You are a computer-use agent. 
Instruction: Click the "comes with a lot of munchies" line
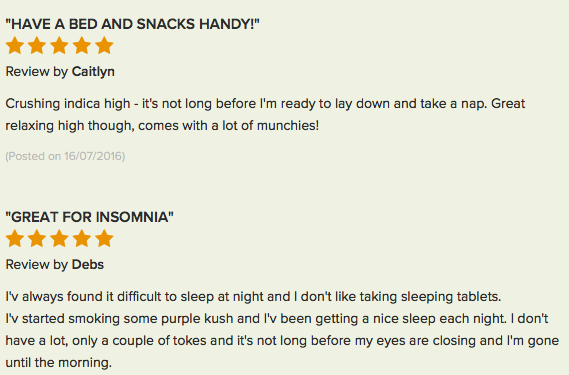coord(162,126)
